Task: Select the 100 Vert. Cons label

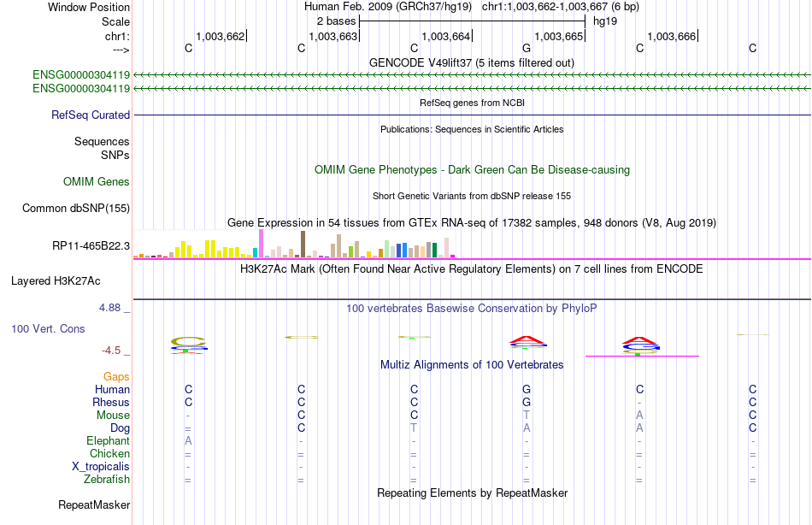Action: coord(48,328)
